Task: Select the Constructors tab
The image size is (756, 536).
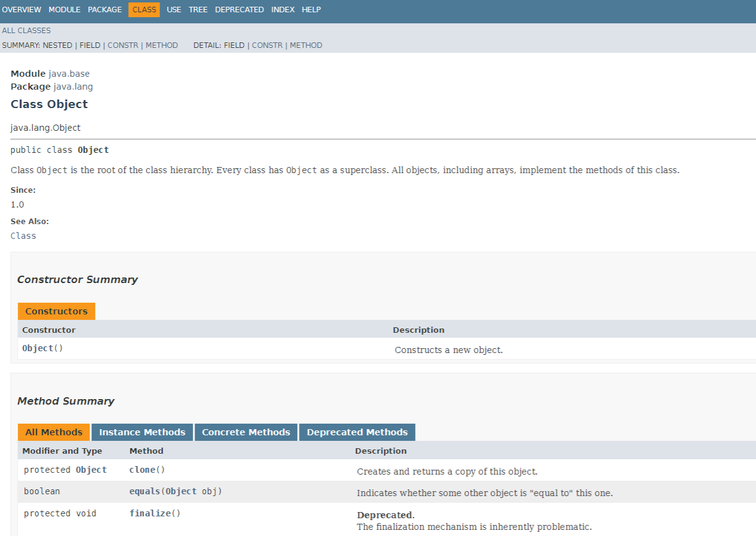Action: (x=57, y=311)
